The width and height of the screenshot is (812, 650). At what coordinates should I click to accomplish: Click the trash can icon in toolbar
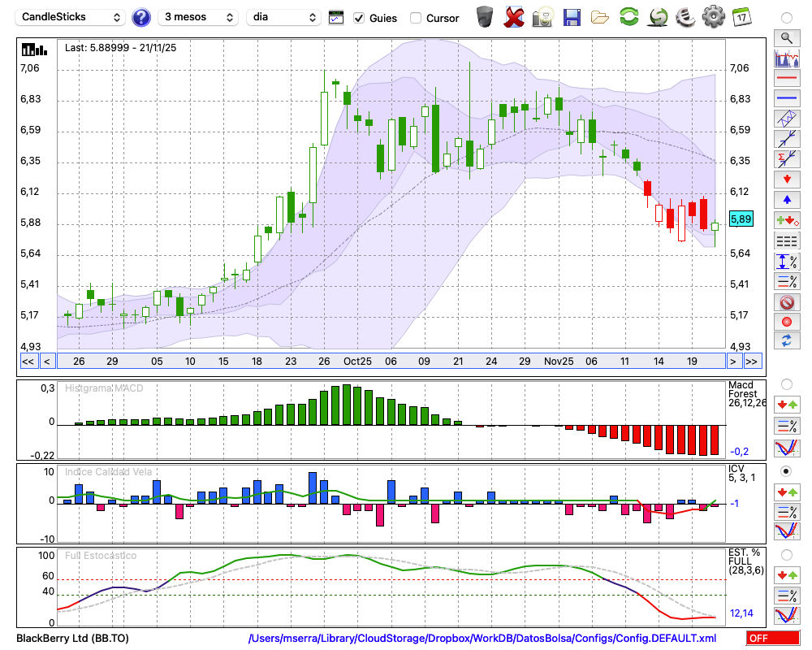(485, 17)
